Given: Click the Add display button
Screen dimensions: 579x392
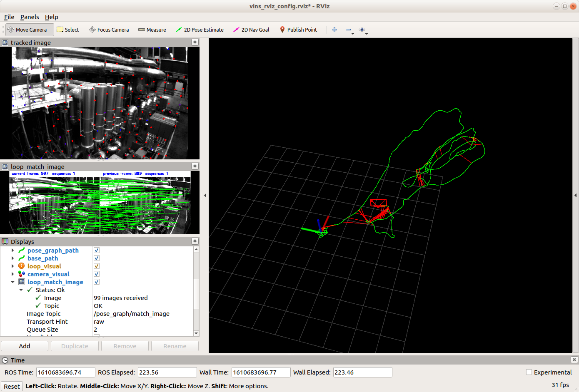Looking at the screenshot, I should (25, 346).
